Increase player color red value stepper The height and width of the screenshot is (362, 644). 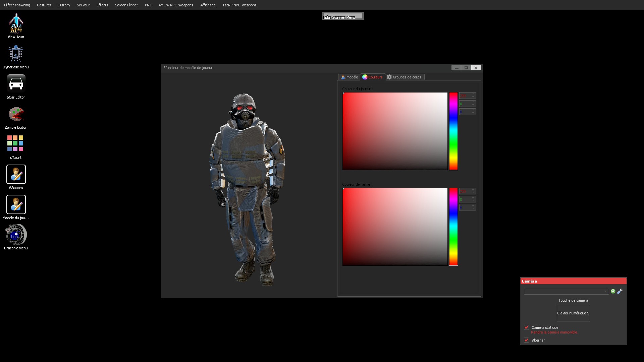pyautogui.click(x=473, y=94)
